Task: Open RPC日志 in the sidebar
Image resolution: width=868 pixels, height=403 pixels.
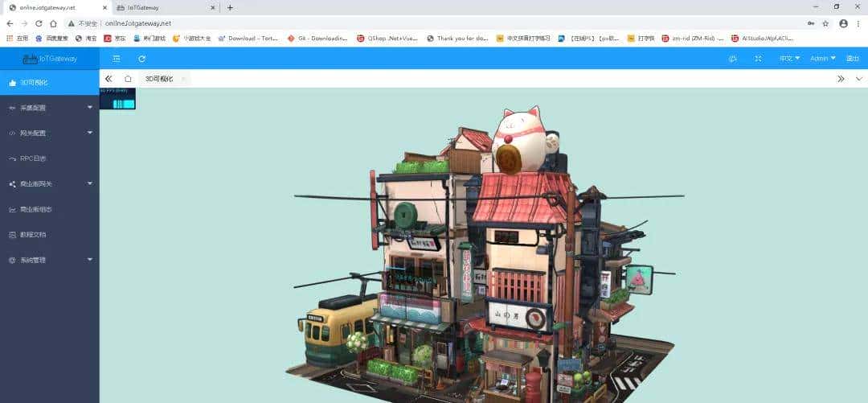Action: pyautogui.click(x=50, y=158)
